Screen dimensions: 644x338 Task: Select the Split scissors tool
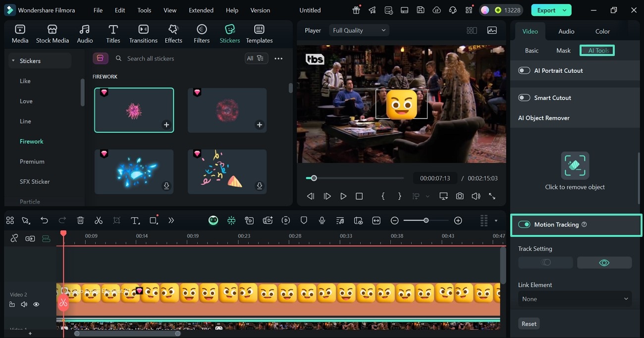(x=99, y=220)
